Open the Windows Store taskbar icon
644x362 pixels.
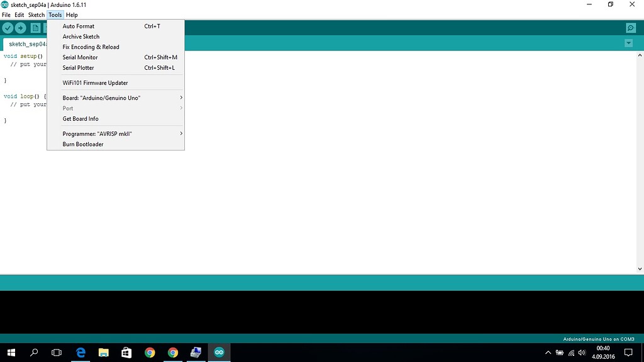(126, 353)
